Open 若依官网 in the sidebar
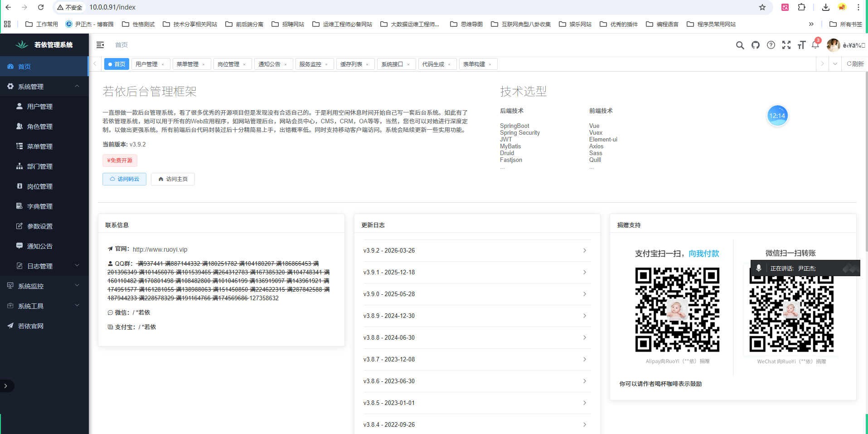The height and width of the screenshot is (434, 868). pyautogui.click(x=44, y=326)
